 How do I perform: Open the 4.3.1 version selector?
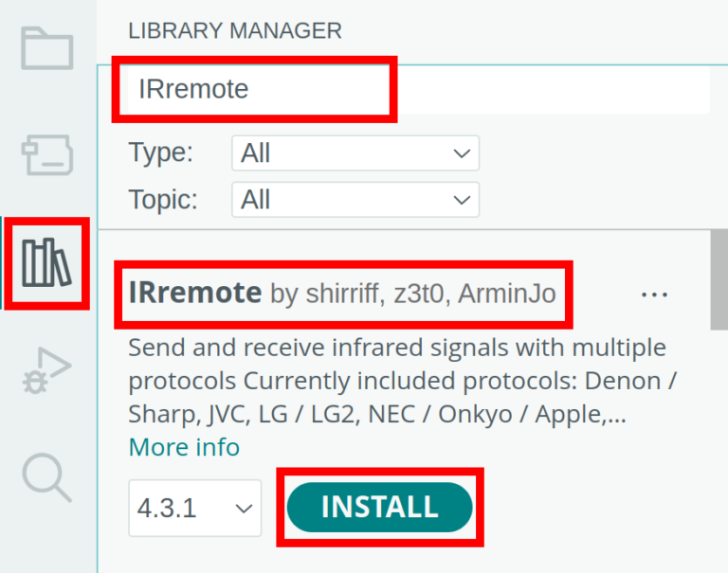coord(195,509)
